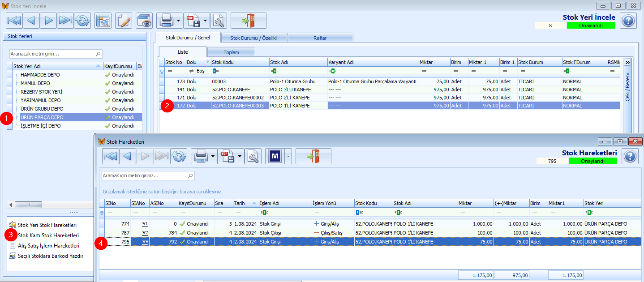Open print options arrow in Stok Hareketleri
The image size is (644, 282).
[x=213, y=156]
